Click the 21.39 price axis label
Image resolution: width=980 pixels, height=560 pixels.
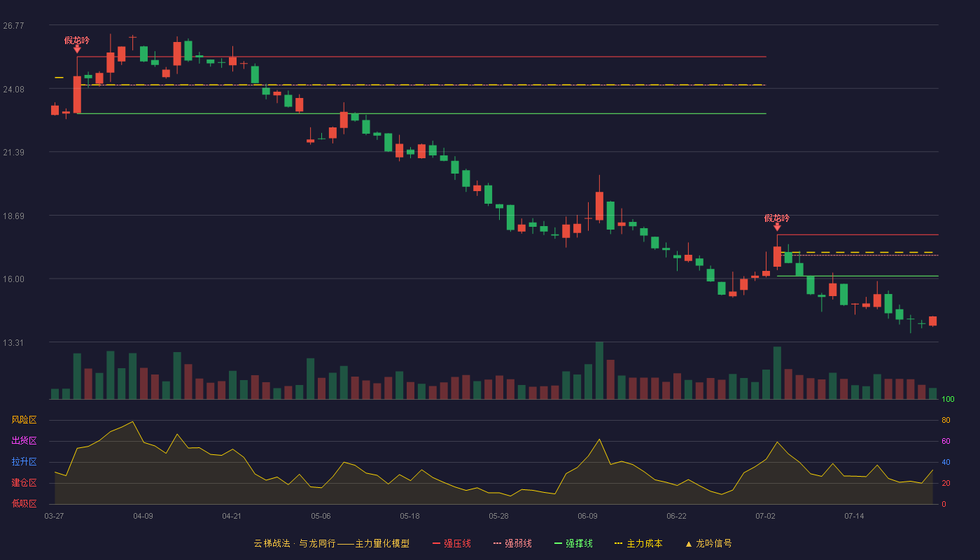coord(13,153)
